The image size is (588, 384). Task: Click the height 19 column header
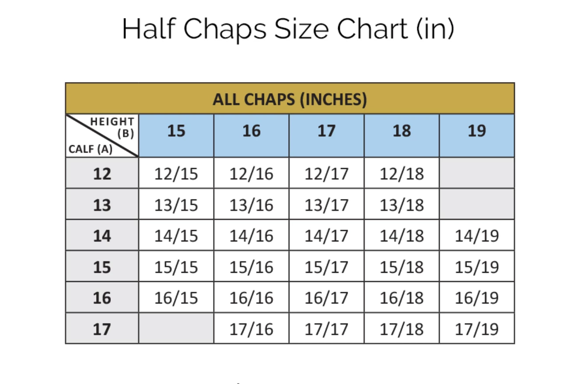click(477, 131)
